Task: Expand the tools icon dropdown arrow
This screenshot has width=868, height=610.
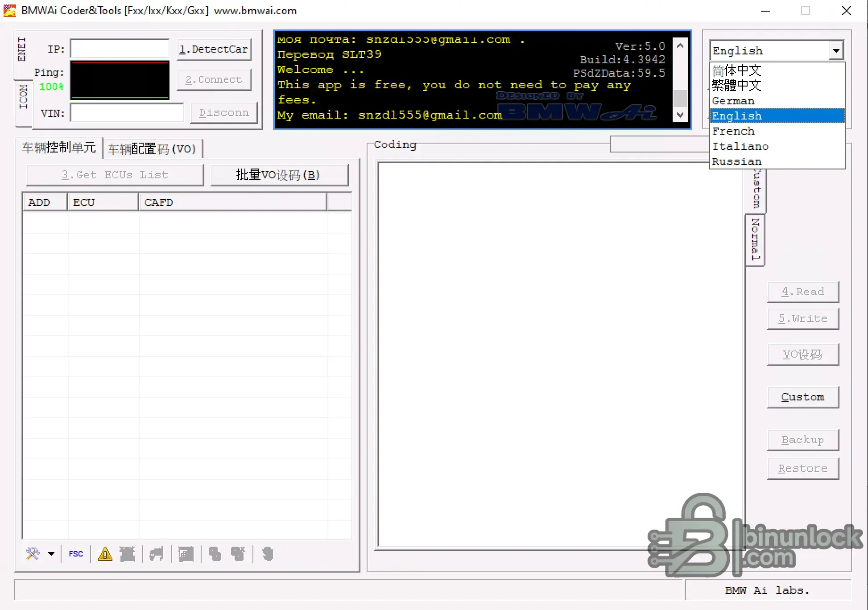Action: point(51,554)
